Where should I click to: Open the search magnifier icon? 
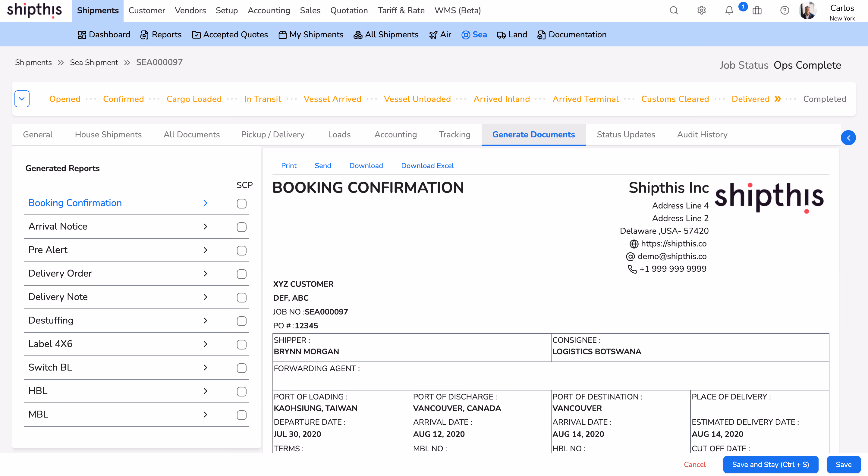coord(674,11)
